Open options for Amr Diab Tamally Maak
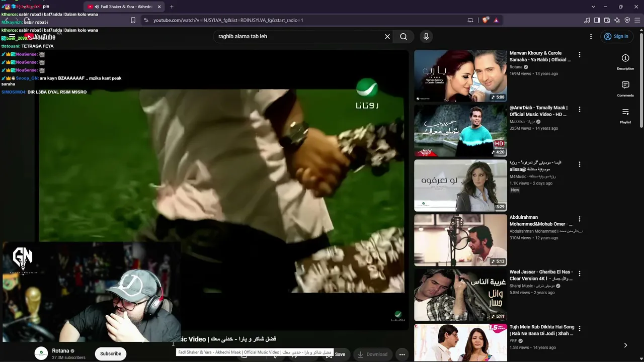This screenshot has width=644, height=362. 580,109
